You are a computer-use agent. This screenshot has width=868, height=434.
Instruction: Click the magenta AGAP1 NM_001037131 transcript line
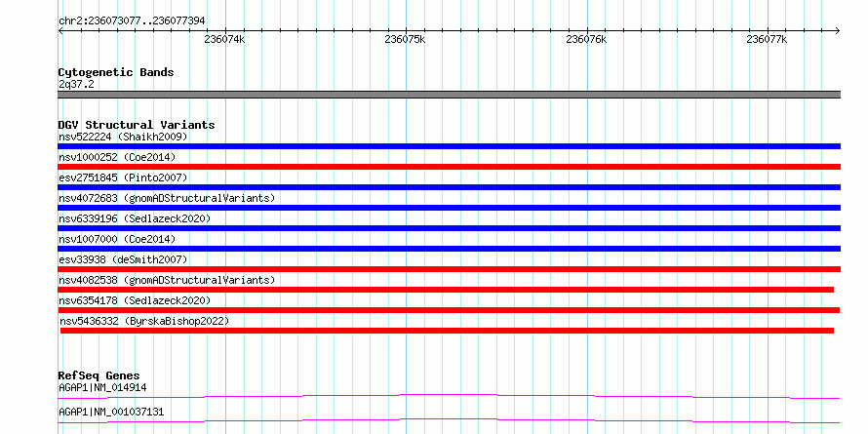coord(449,420)
